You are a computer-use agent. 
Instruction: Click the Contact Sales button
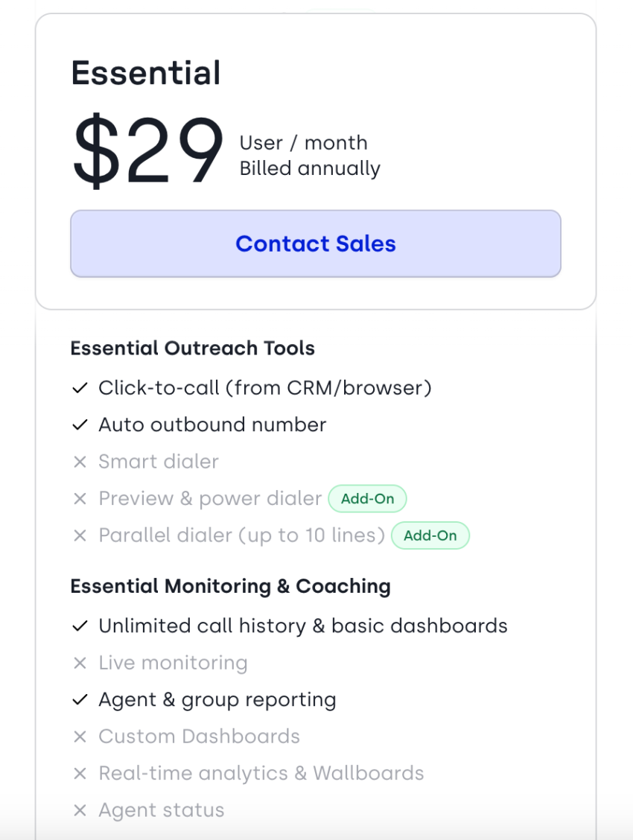click(x=316, y=244)
